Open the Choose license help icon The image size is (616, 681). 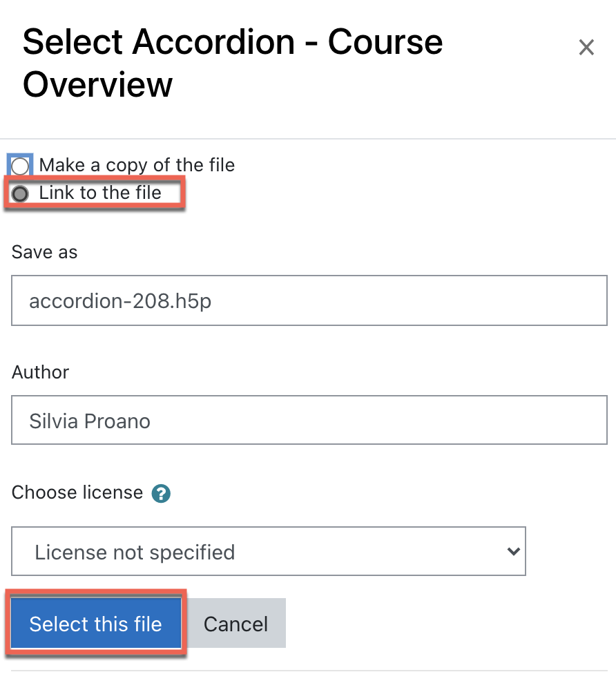[x=161, y=493]
